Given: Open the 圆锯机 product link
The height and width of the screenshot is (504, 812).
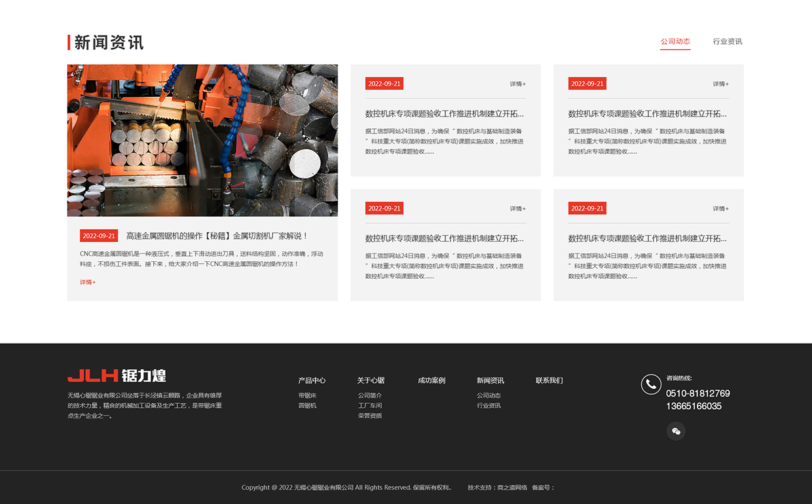Looking at the screenshot, I should point(307,406).
